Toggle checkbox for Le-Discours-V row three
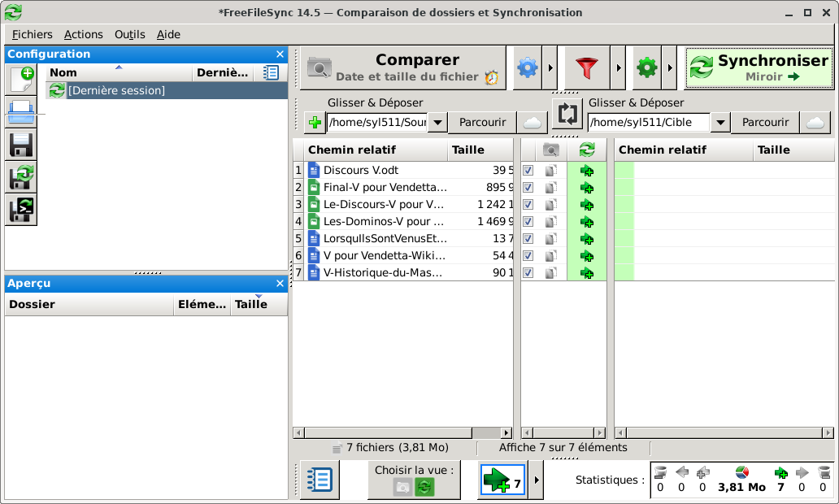This screenshot has width=839, height=504. coord(528,205)
